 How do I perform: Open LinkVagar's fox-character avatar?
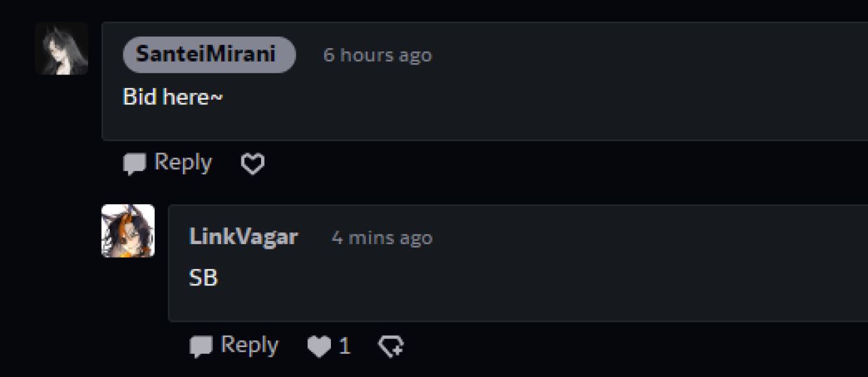click(128, 231)
